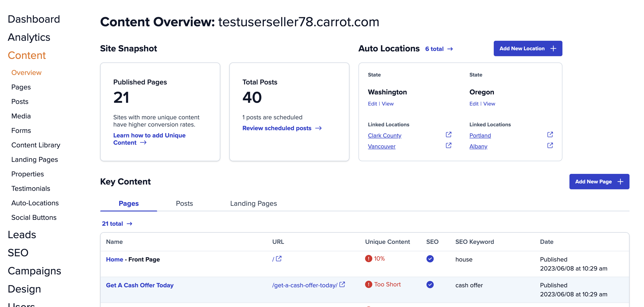Open get-a-cash-offer-today URL external icon
Viewport: 644px width, 307px height.
pos(342,284)
